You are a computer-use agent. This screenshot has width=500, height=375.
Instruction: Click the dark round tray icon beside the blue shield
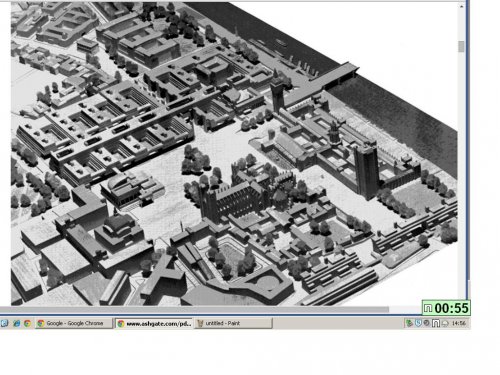[x=427, y=323]
